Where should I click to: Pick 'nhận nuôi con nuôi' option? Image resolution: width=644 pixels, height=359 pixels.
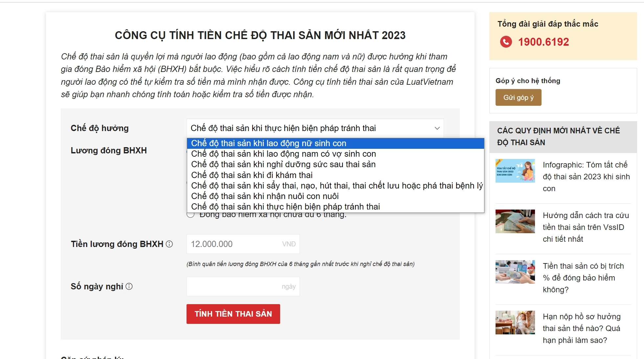pos(265,196)
